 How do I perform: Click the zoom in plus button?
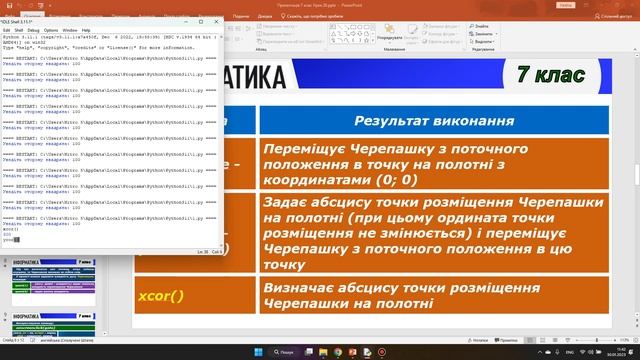(x=615, y=340)
